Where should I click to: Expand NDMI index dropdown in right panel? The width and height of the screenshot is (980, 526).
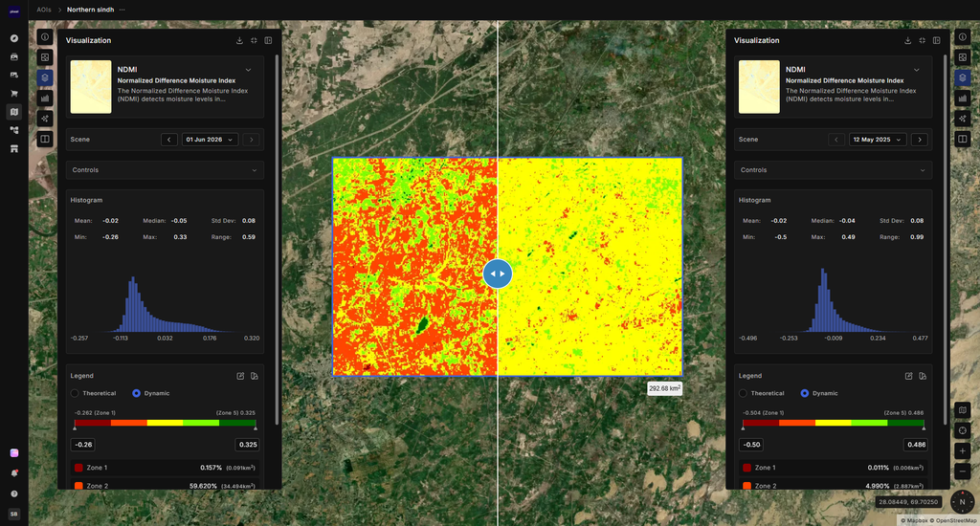pyautogui.click(x=916, y=70)
